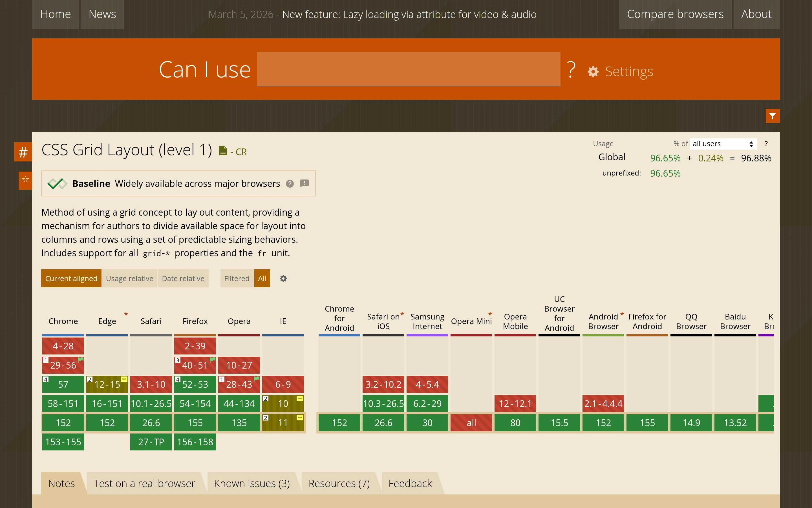
Task: Click the Safari on iOS asterisk note
Action: tap(402, 314)
